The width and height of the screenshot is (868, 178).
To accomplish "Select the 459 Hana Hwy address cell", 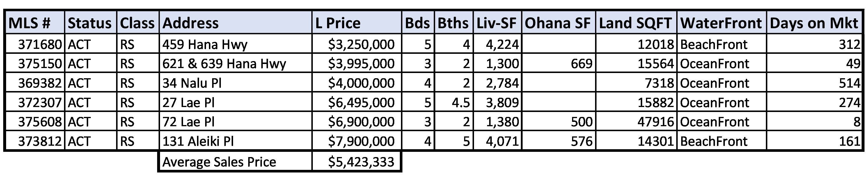I will tap(205, 44).
